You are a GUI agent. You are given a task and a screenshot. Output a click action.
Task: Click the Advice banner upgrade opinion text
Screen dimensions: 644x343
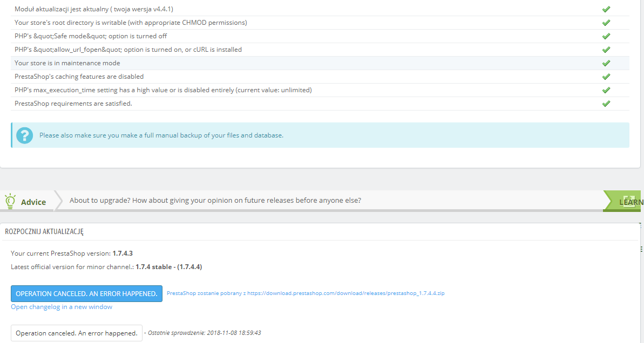pos(215,200)
